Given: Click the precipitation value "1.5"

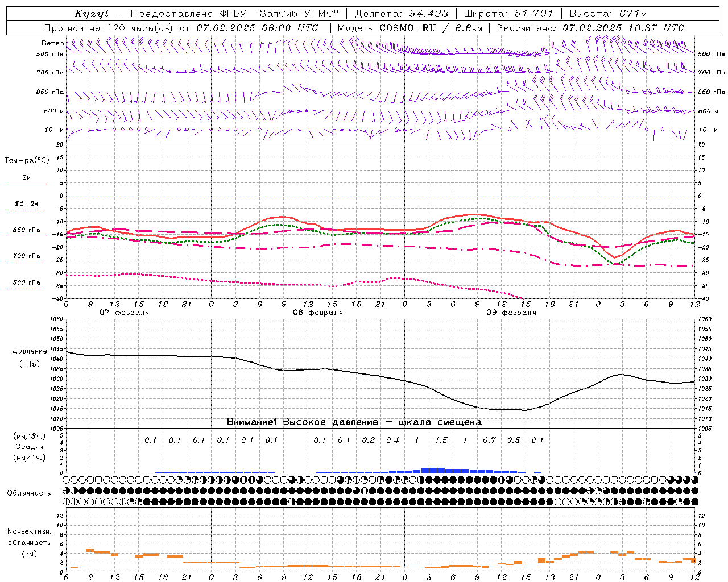Looking at the screenshot, I should 441,440.
